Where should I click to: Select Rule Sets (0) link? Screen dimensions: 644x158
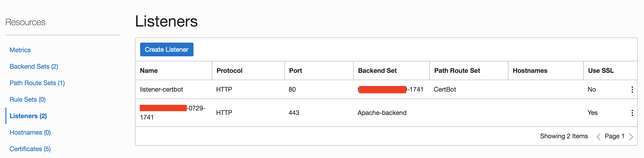(x=28, y=100)
